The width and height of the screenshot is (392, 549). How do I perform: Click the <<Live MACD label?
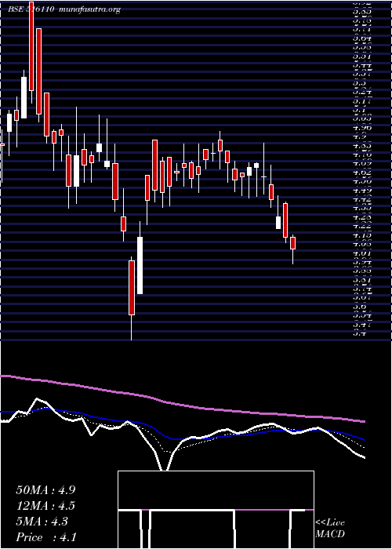(330, 529)
